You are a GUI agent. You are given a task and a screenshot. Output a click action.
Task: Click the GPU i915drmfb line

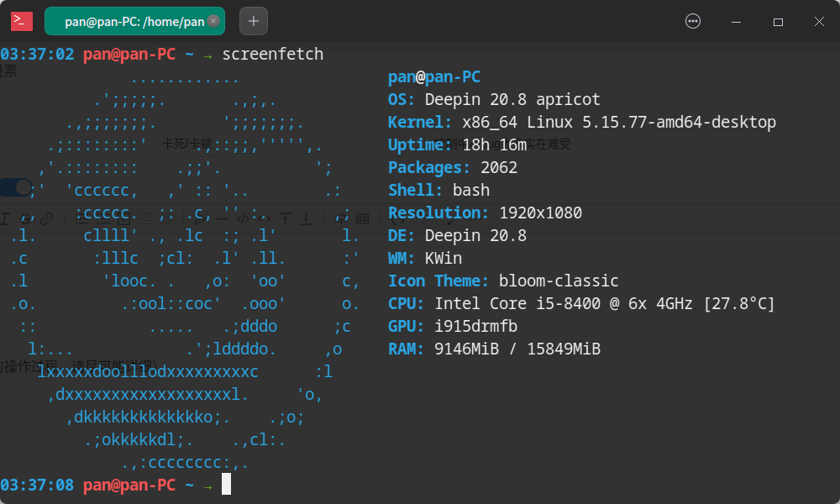point(453,327)
